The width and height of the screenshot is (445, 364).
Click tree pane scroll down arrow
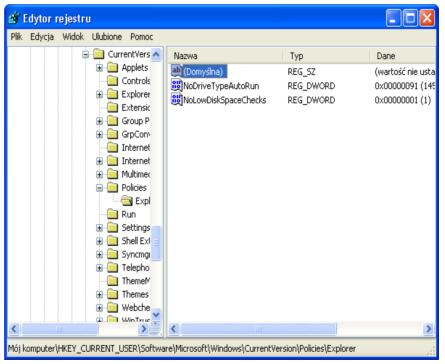[156, 314]
